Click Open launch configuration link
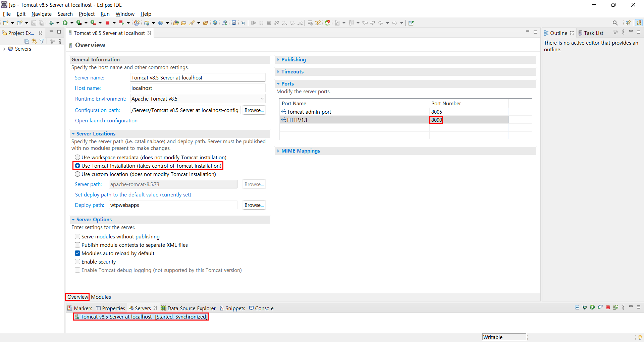The height and width of the screenshot is (342, 644). 106,120
